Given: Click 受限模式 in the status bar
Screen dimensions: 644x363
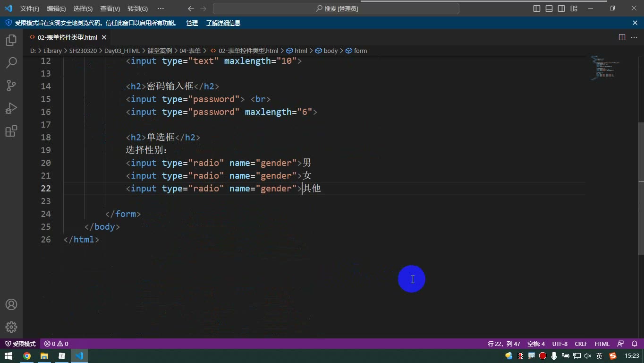Looking at the screenshot, I should (20, 344).
